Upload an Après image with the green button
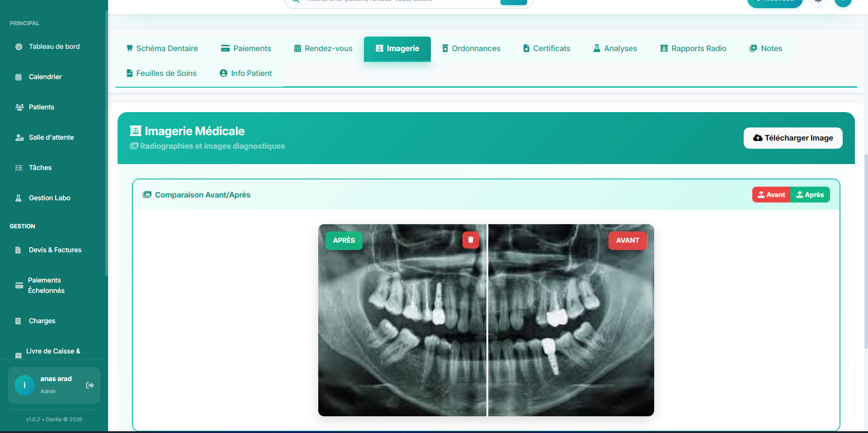Viewport: 868px width, 433px height. click(810, 195)
